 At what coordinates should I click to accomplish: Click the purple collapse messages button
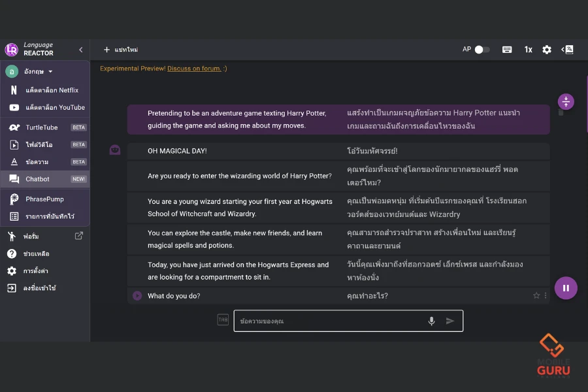pos(566,101)
